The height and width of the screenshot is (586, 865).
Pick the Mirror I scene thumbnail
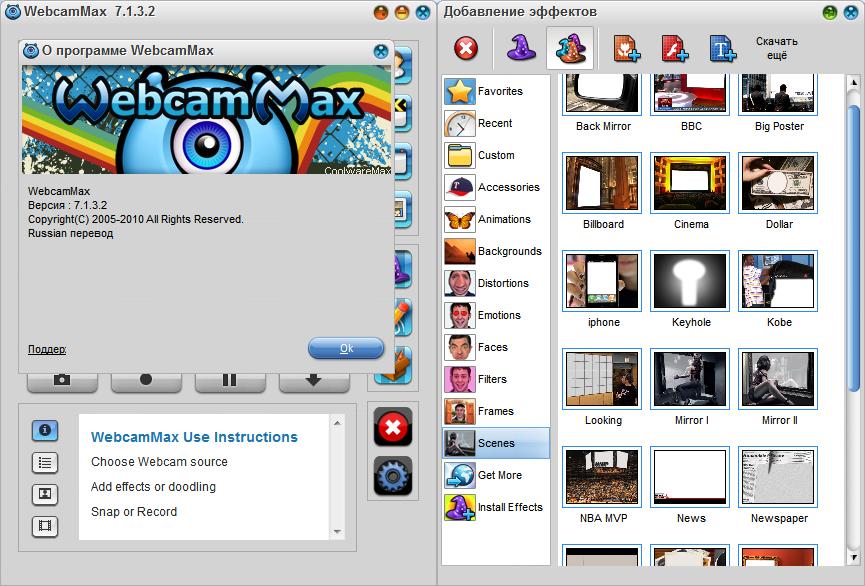(x=690, y=379)
